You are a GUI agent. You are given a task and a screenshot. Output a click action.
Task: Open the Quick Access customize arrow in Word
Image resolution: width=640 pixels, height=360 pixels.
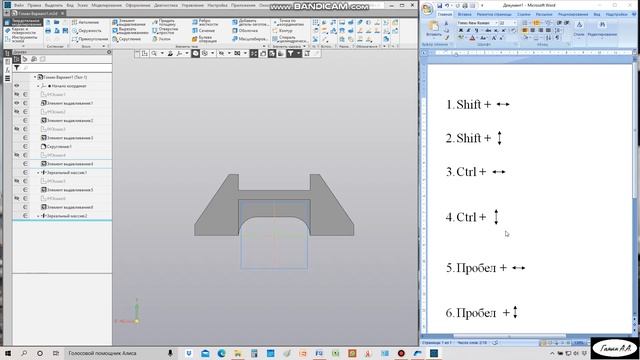tap(482, 6)
